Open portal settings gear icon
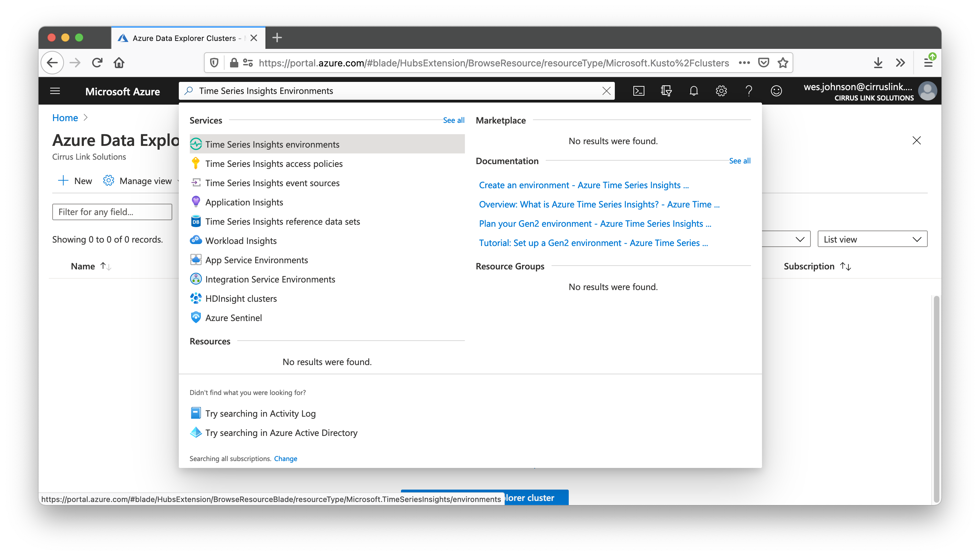Image resolution: width=980 pixels, height=556 pixels. [721, 91]
